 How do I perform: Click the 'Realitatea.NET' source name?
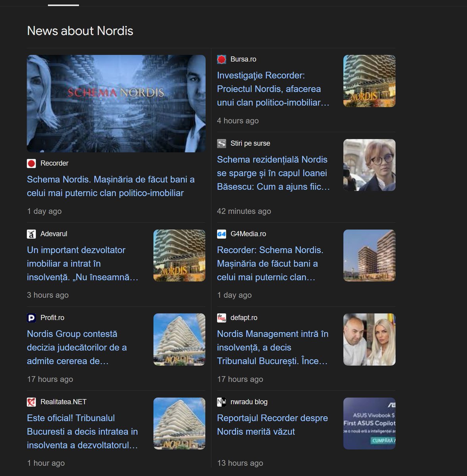click(63, 402)
